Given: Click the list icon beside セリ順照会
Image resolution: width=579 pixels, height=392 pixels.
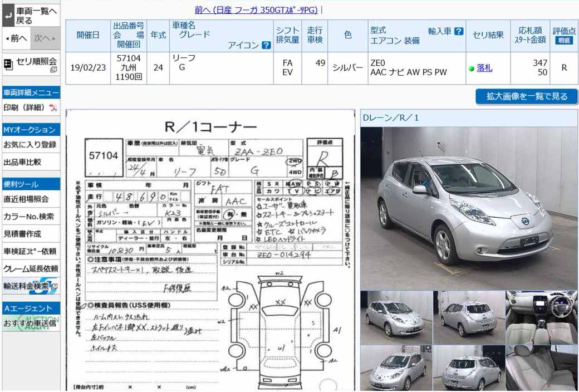Looking at the screenshot, I should (x=8, y=64).
